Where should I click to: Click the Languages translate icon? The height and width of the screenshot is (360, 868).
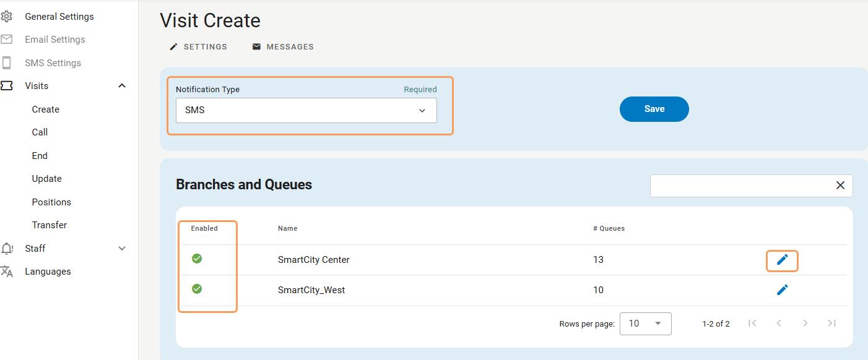point(7,272)
